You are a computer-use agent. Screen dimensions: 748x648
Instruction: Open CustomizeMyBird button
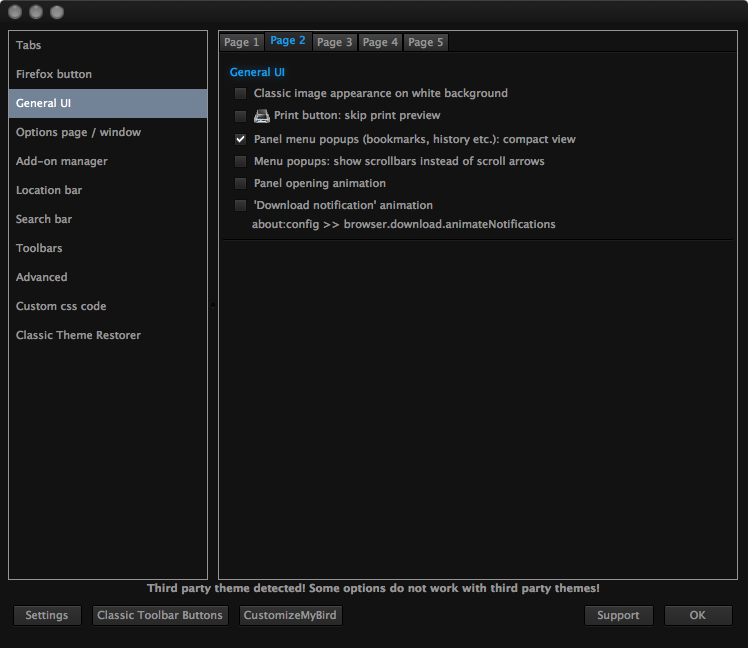coord(290,616)
